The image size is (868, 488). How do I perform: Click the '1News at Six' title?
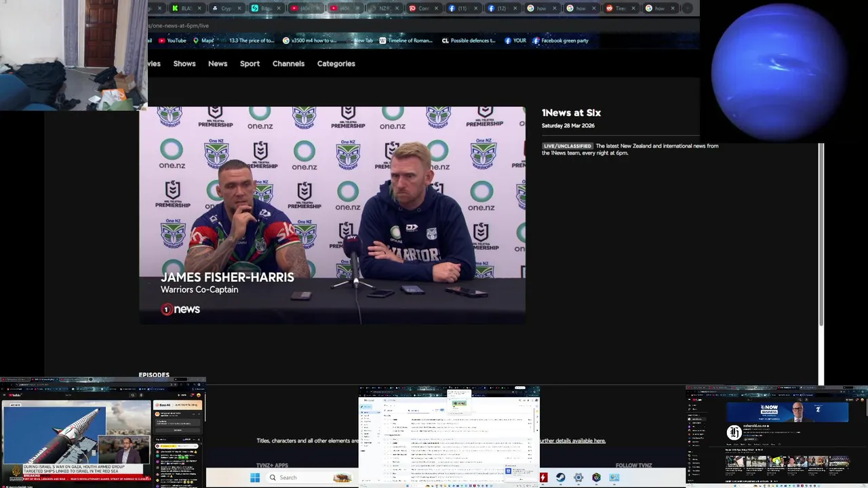[571, 113]
